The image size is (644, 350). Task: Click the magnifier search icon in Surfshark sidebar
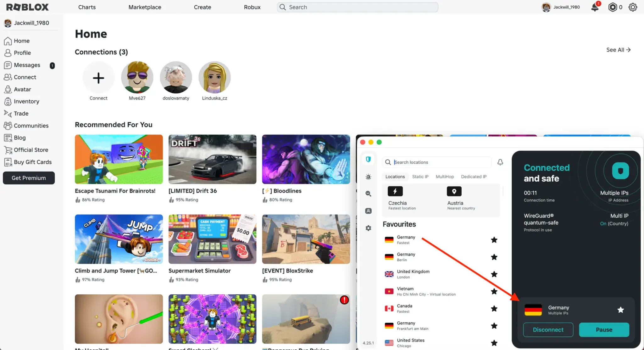[368, 194]
